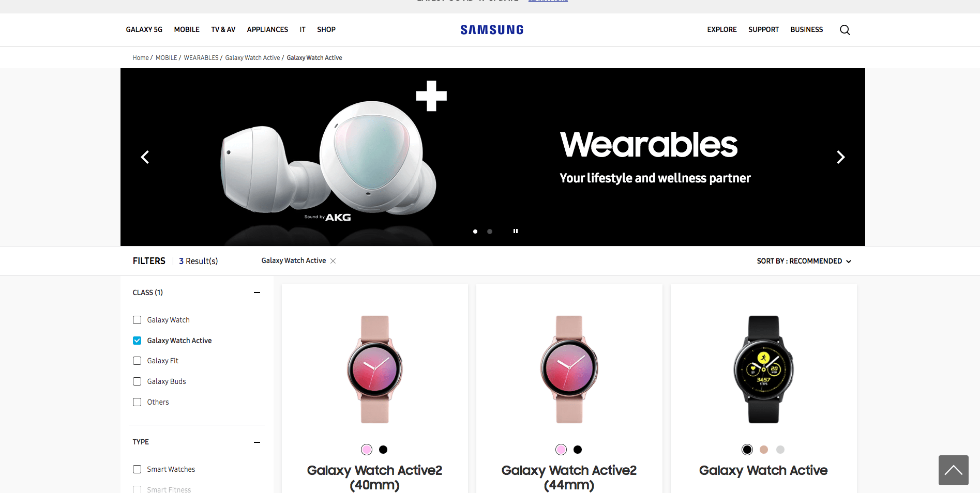This screenshot has width=980, height=493.
Task: Open the MOBILE navigation menu
Action: [187, 29]
